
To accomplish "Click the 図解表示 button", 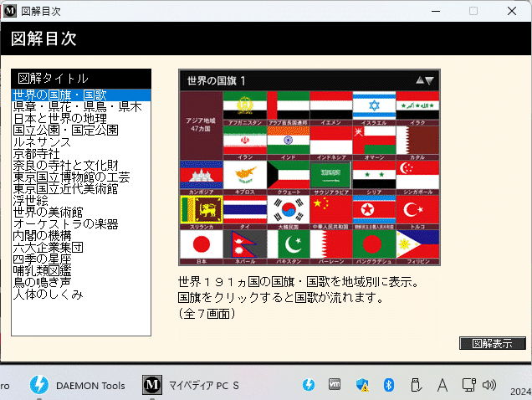I will 493,343.
